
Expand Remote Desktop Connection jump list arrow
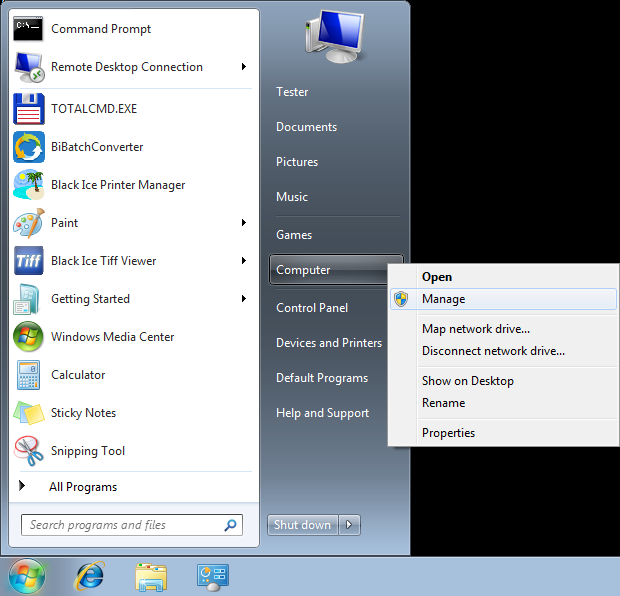(244, 67)
